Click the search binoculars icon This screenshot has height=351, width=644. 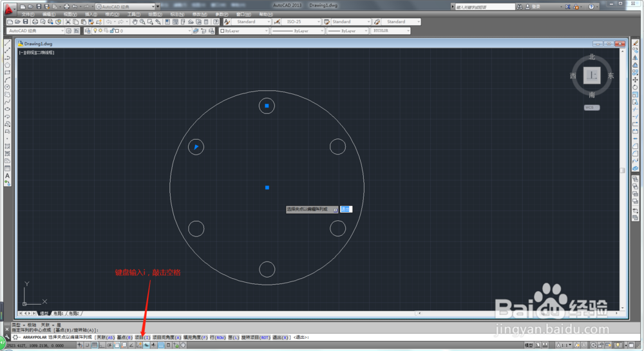(x=520, y=6)
